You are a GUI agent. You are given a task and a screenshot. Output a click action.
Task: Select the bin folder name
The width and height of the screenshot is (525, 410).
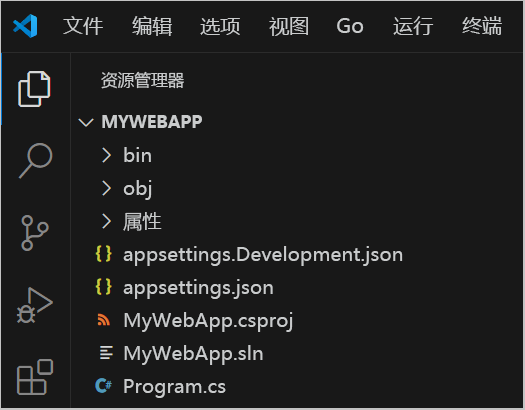138,155
